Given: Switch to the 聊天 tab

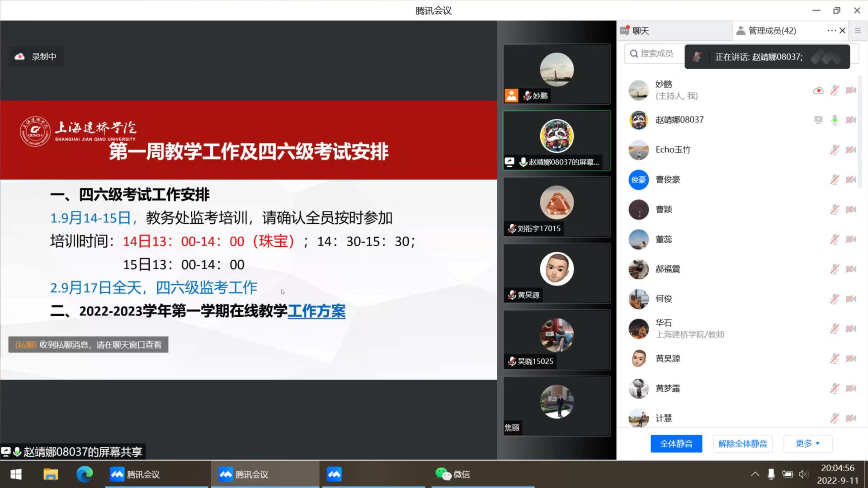Looking at the screenshot, I should (640, 31).
